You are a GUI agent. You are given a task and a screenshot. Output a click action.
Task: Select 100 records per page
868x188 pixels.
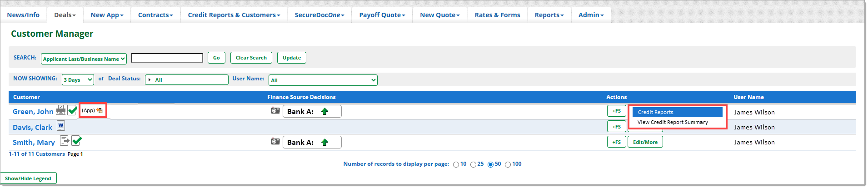click(508, 165)
